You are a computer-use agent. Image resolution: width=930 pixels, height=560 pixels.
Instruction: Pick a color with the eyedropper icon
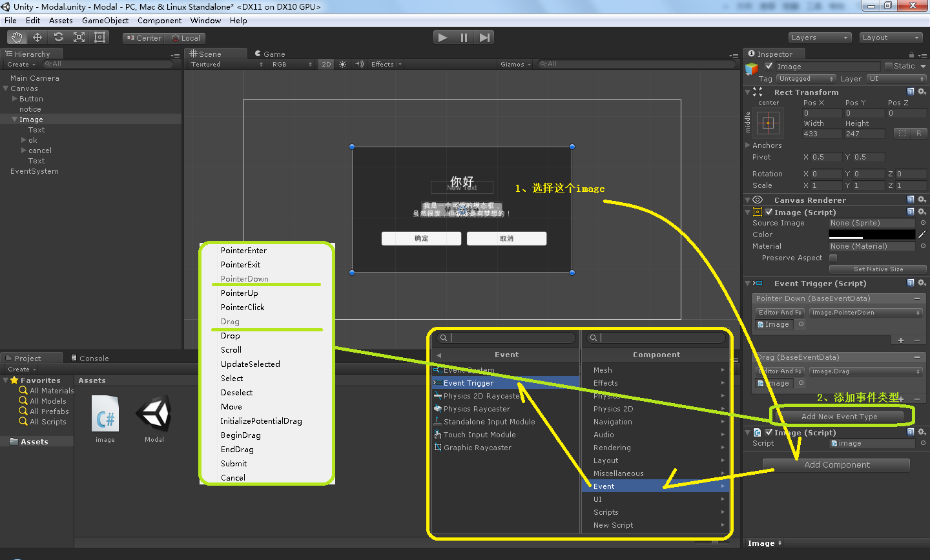(922, 234)
